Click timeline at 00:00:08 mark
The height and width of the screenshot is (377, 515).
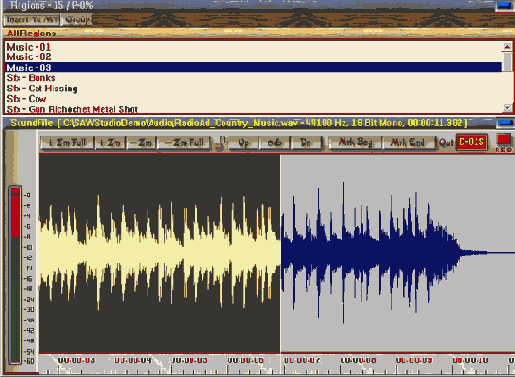[x=358, y=360]
